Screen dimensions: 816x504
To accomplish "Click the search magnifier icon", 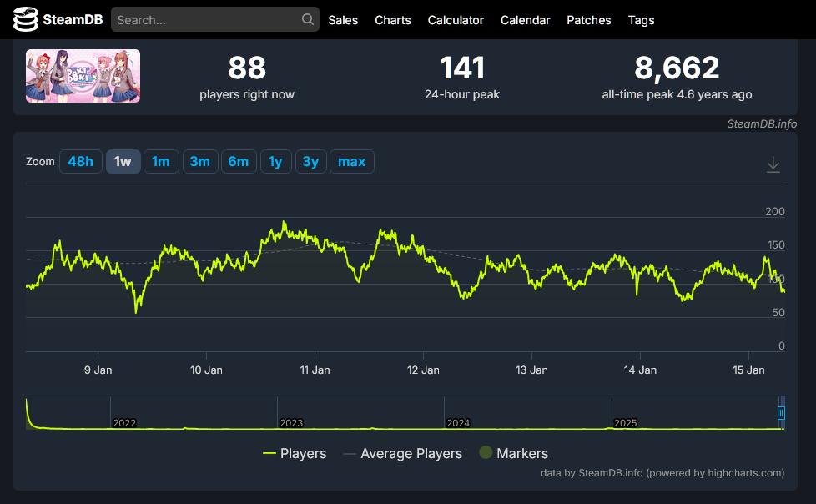I will tap(308, 19).
